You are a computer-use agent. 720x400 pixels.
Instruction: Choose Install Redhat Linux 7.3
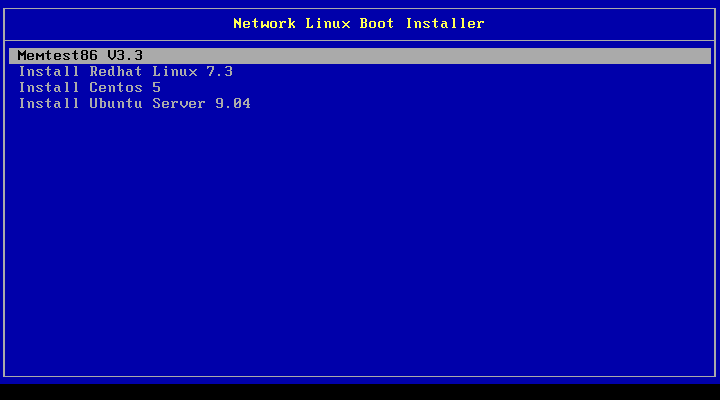pos(126,72)
